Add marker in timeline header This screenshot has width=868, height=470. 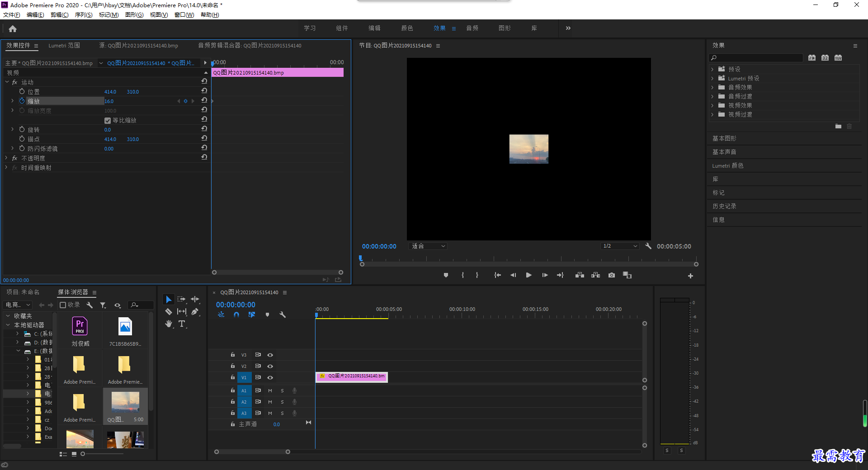tap(267, 315)
